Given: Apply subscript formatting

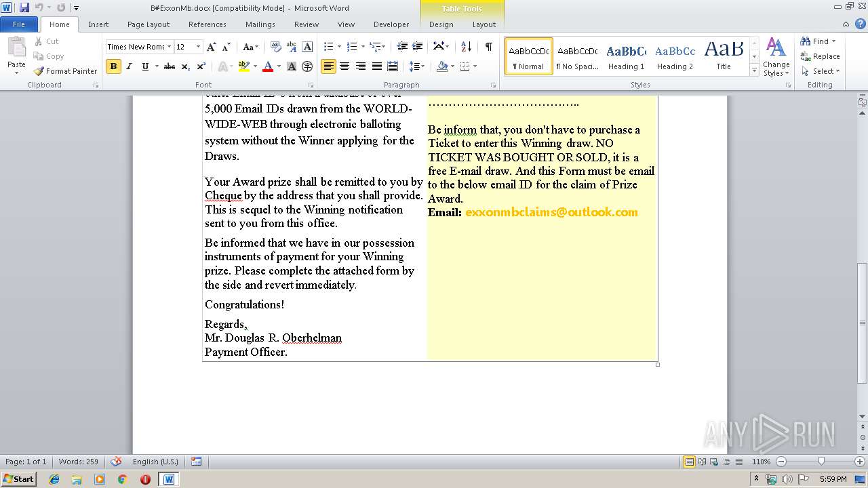Looking at the screenshot, I should [x=186, y=66].
